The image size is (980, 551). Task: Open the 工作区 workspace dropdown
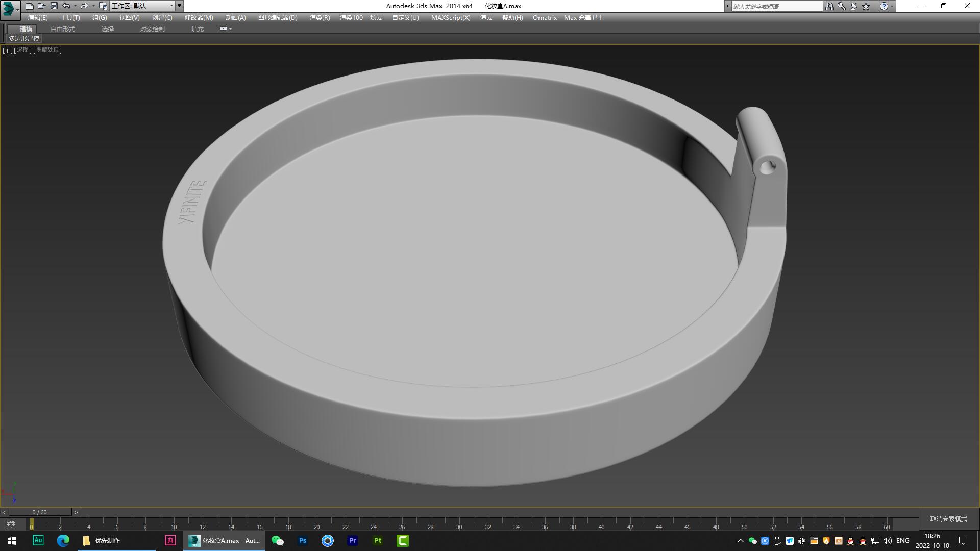143,6
